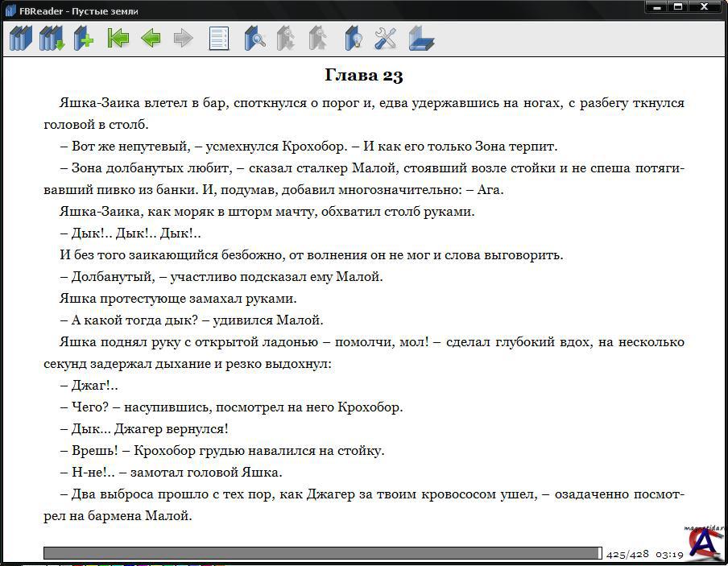Viewport: 728px width, 566px height.
Task: Open preferences wrench and screwdriver icon
Action: point(386,38)
